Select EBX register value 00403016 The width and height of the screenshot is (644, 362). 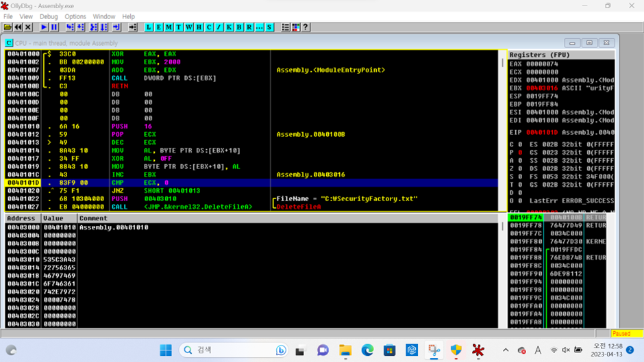[x=542, y=88]
